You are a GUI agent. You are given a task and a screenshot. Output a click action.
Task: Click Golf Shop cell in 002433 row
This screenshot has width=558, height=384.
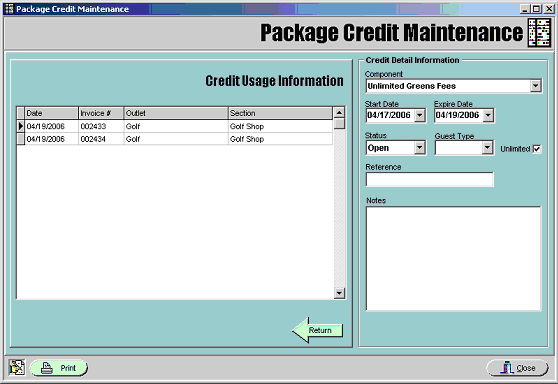[280, 126]
